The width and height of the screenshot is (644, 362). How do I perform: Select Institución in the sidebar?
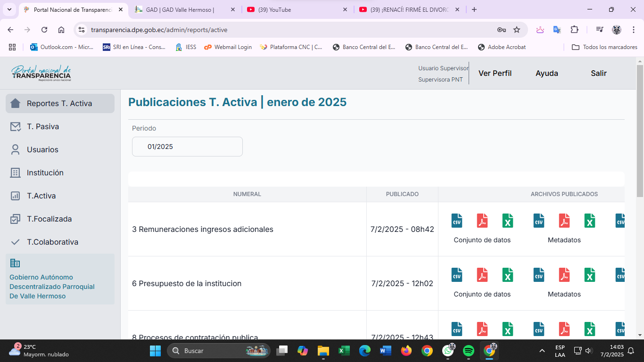[45, 173]
